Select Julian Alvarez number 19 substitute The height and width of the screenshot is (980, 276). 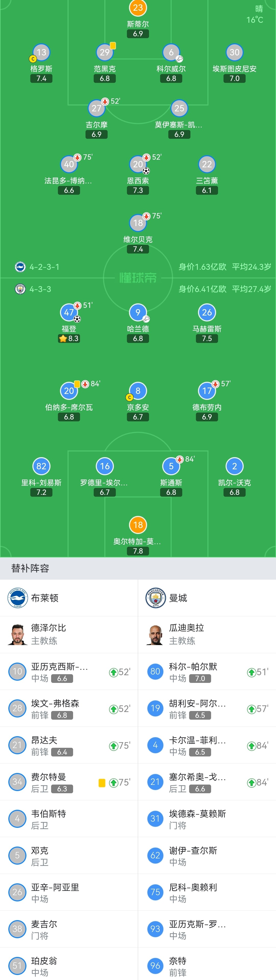point(207,708)
